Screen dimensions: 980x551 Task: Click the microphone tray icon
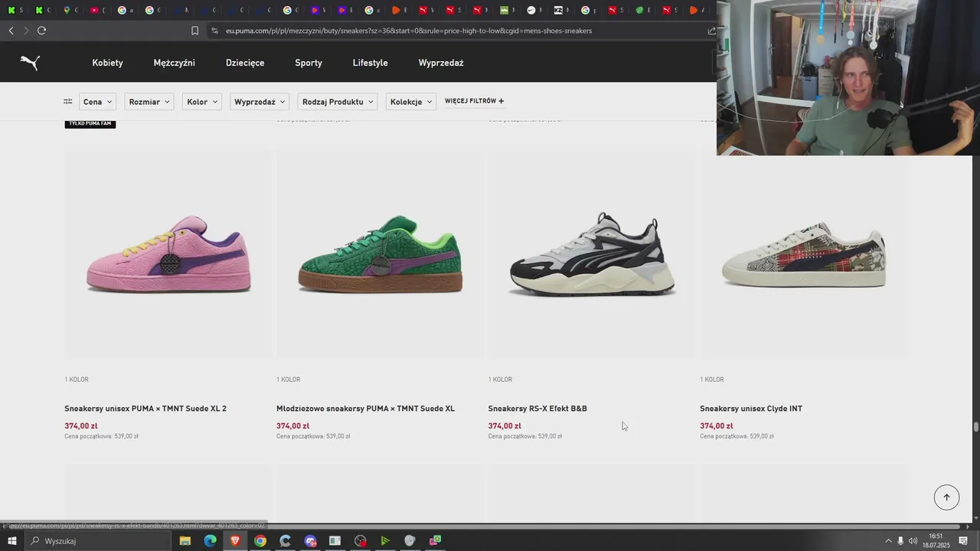(900, 541)
